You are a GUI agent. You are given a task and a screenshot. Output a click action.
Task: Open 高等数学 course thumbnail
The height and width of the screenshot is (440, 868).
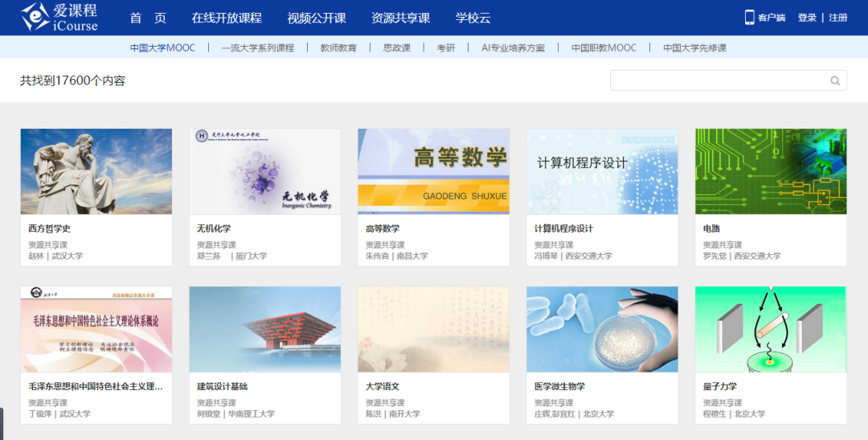[433, 171]
